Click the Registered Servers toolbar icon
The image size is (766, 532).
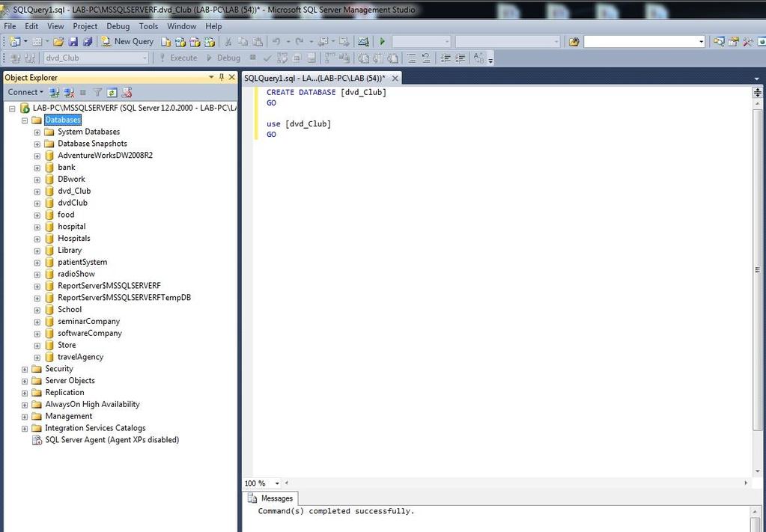pos(719,42)
